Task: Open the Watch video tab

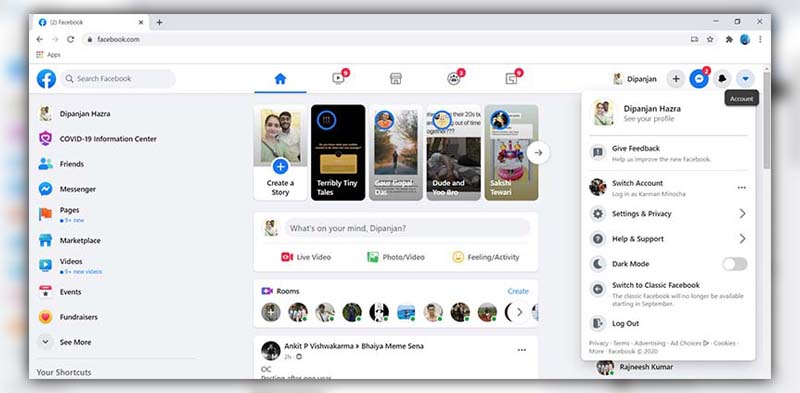Action: click(x=338, y=79)
